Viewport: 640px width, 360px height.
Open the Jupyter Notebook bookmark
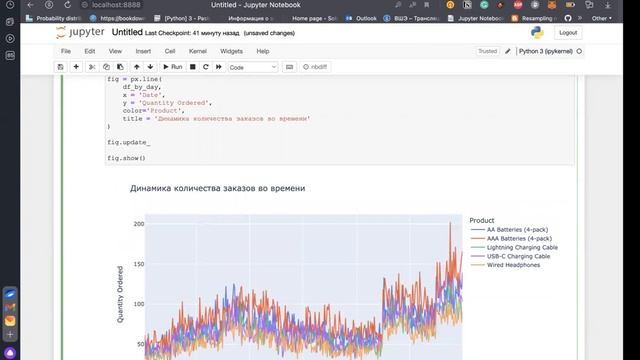[x=475, y=18]
